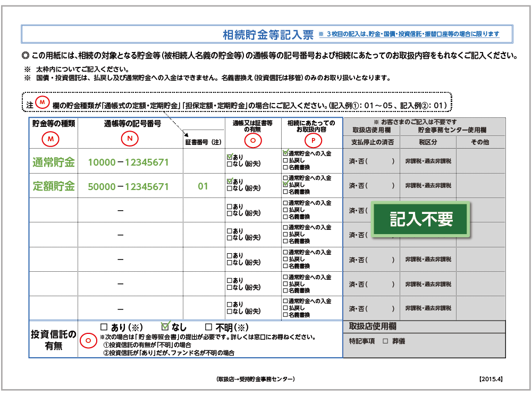Click the empty 証書番号 cell in 通常貯金 row
This screenshot has height=396, width=532.
pyautogui.click(x=204, y=161)
